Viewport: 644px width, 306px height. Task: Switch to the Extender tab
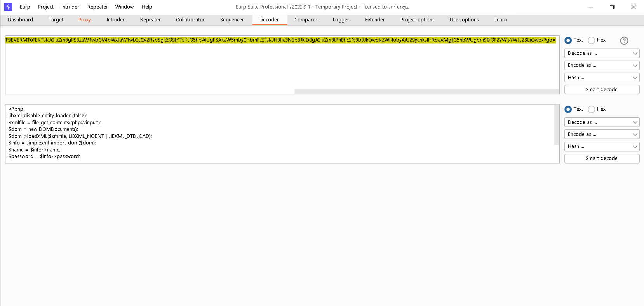[x=375, y=20]
